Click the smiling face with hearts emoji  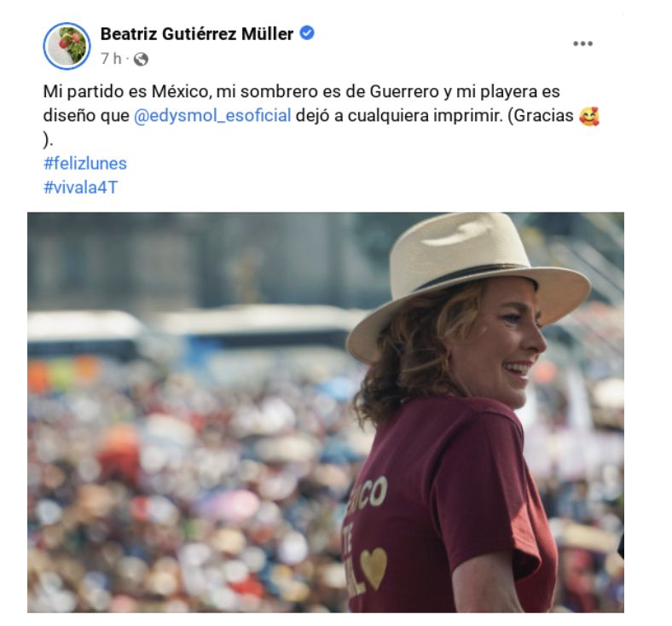(x=588, y=116)
